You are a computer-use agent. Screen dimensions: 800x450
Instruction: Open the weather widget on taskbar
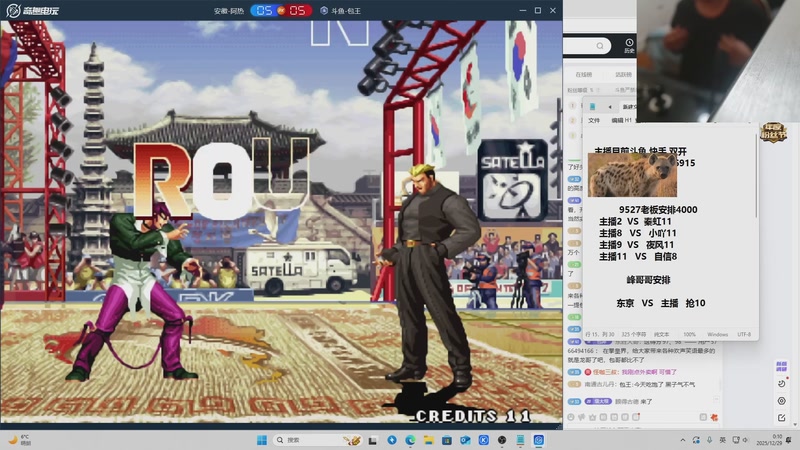point(20,440)
